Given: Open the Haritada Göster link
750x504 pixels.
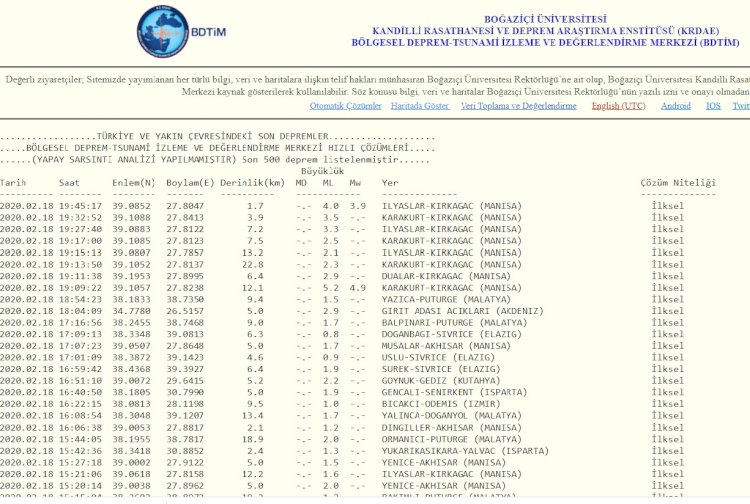Looking at the screenshot, I should (x=419, y=106).
